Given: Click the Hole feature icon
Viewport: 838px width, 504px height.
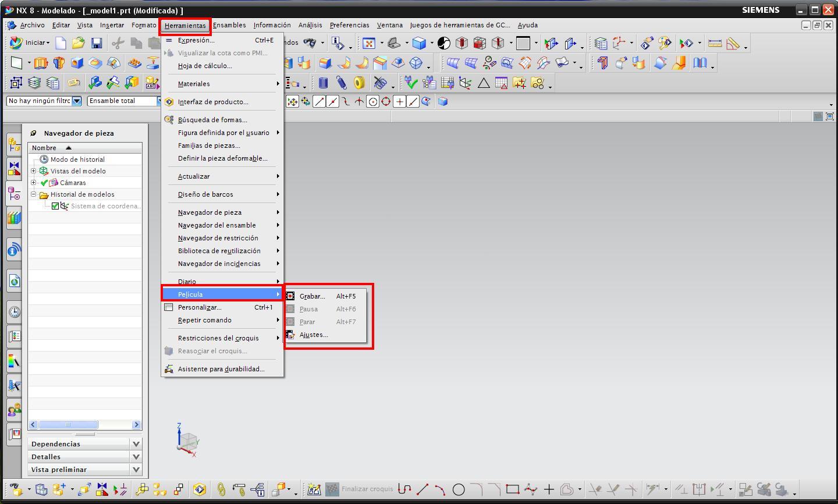Looking at the screenshot, I should pyautogui.click(x=77, y=63).
